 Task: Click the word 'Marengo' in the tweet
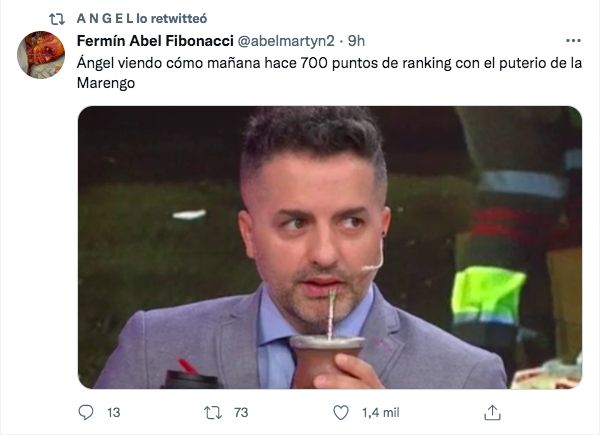(x=106, y=83)
